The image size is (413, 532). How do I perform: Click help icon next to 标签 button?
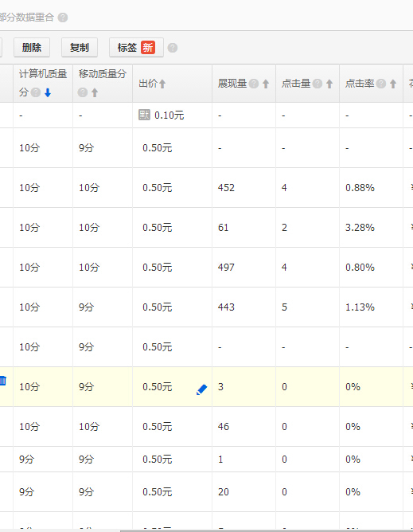[x=172, y=48]
